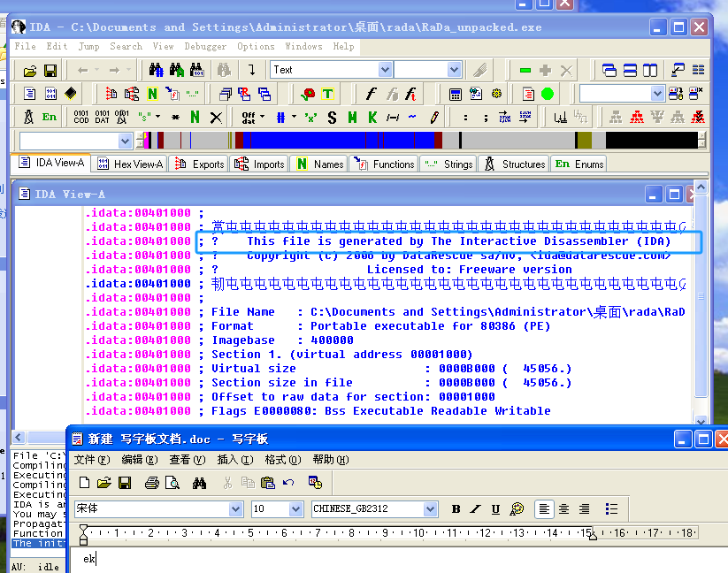Switch to the Strings tab
The width and height of the screenshot is (728, 573).
[x=448, y=164]
